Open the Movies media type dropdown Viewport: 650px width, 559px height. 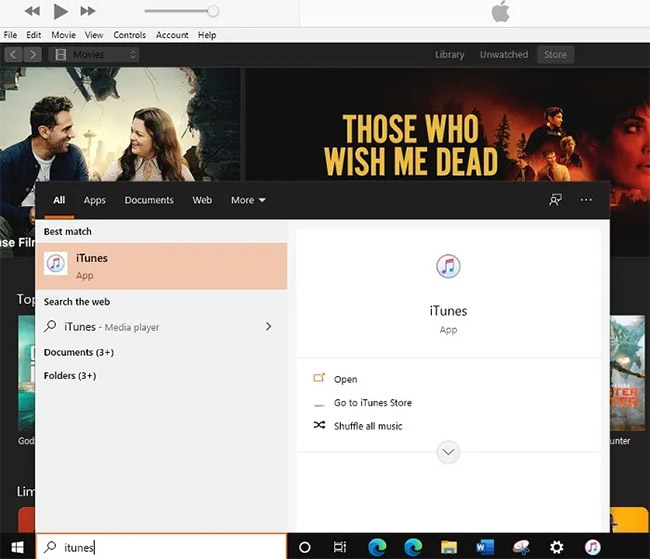point(94,54)
